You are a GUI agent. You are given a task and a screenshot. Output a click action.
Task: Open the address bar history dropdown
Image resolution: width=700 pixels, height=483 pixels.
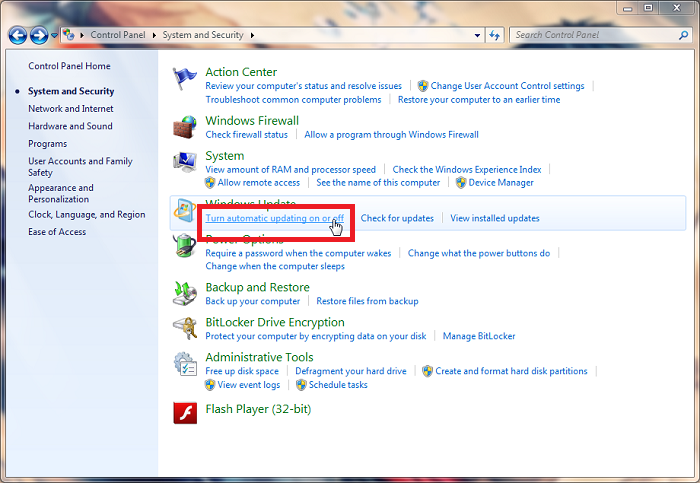477,35
